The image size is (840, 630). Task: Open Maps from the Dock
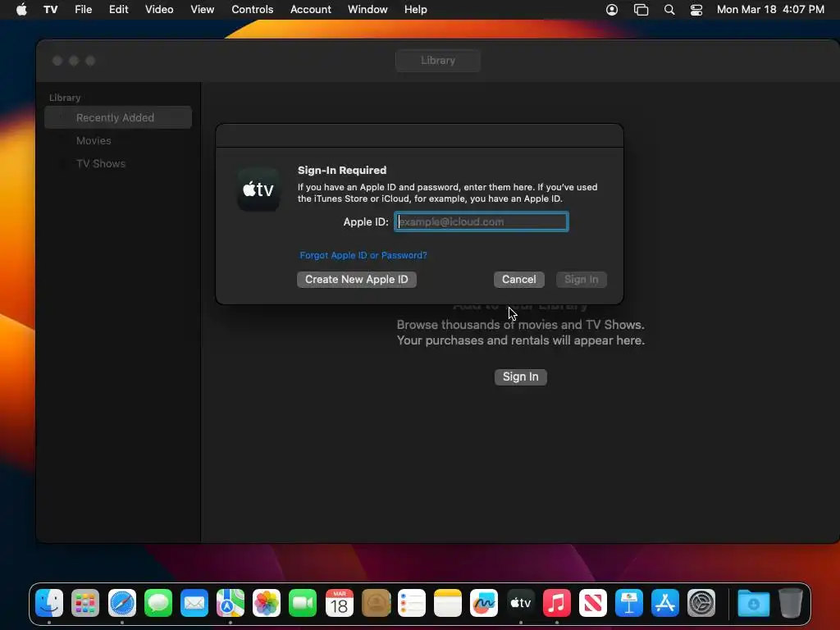point(231,603)
